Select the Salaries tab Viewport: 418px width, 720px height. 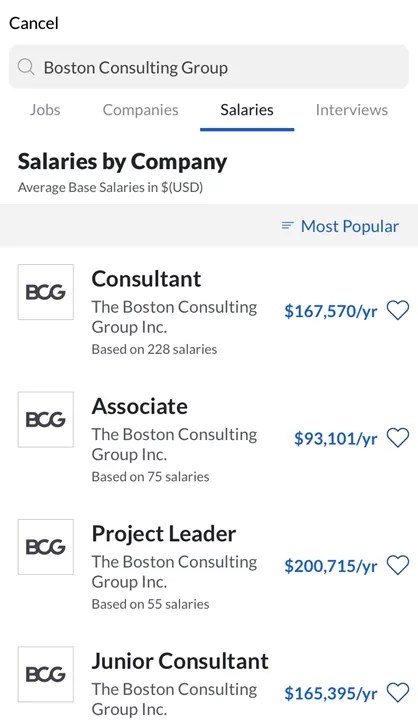pyautogui.click(x=247, y=110)
